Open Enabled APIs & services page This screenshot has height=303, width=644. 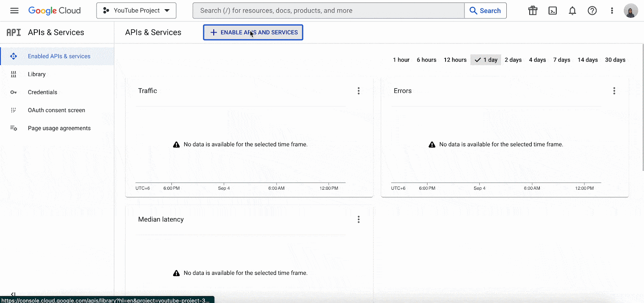pyautogui.click(x=57, y=56)
